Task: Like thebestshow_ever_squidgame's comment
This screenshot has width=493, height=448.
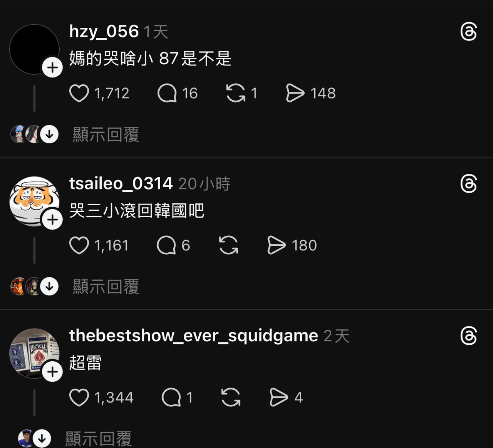Action: coord(79,398)
